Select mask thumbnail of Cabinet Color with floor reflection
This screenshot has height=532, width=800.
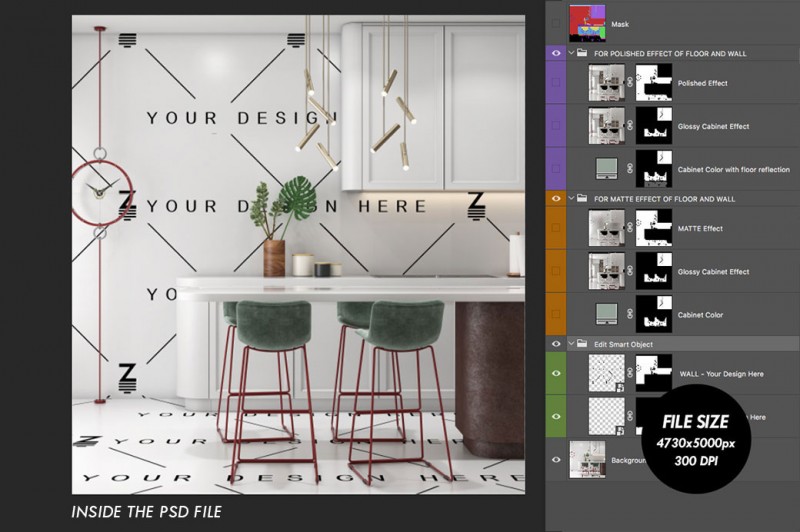tap(654, 169)
